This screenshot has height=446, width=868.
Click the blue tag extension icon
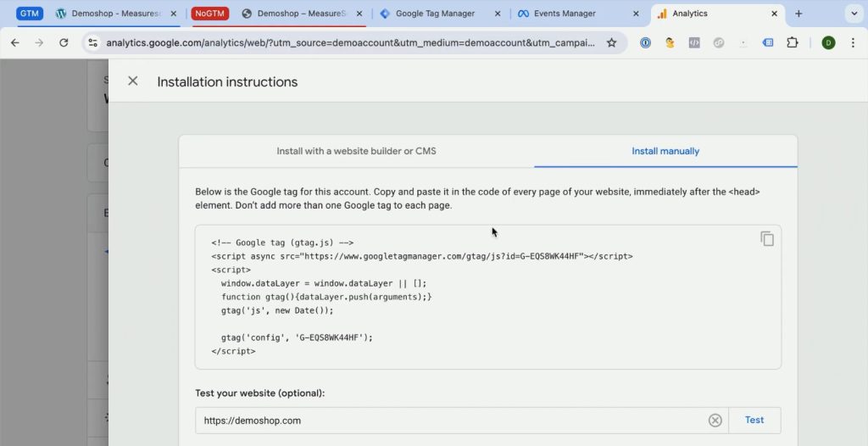(768, 42)
